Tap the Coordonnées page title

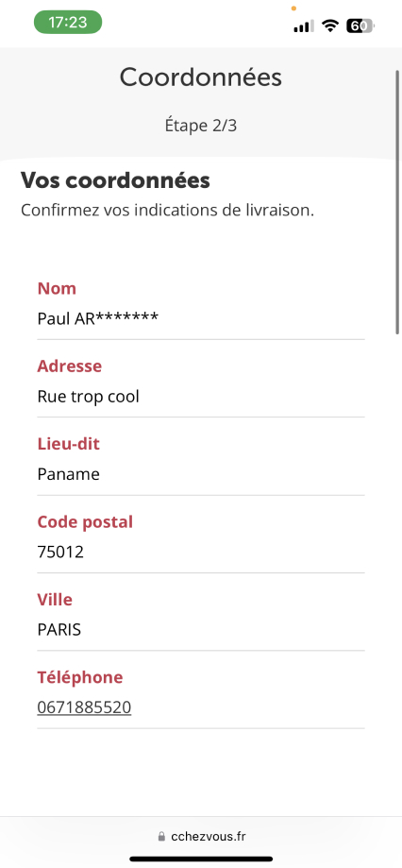coord(201,77)
